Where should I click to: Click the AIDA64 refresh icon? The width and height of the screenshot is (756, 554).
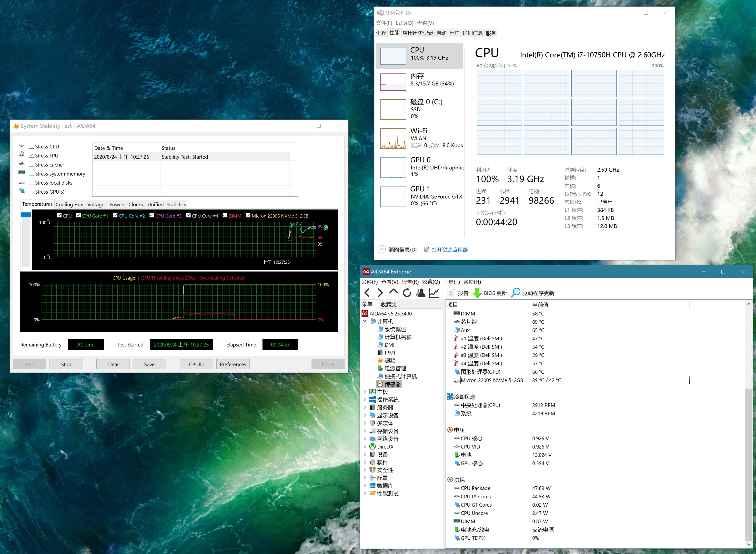tap(407, 293)
